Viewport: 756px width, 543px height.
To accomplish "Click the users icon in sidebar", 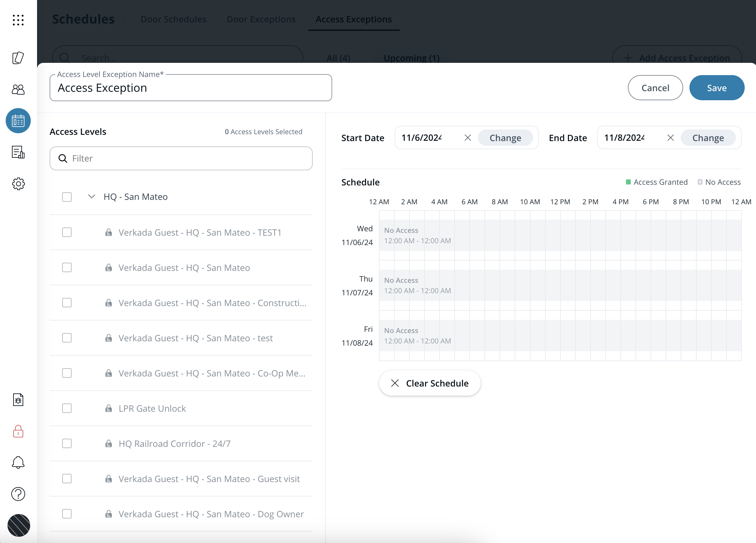I will pyautogui.click(x=18, y=89).
